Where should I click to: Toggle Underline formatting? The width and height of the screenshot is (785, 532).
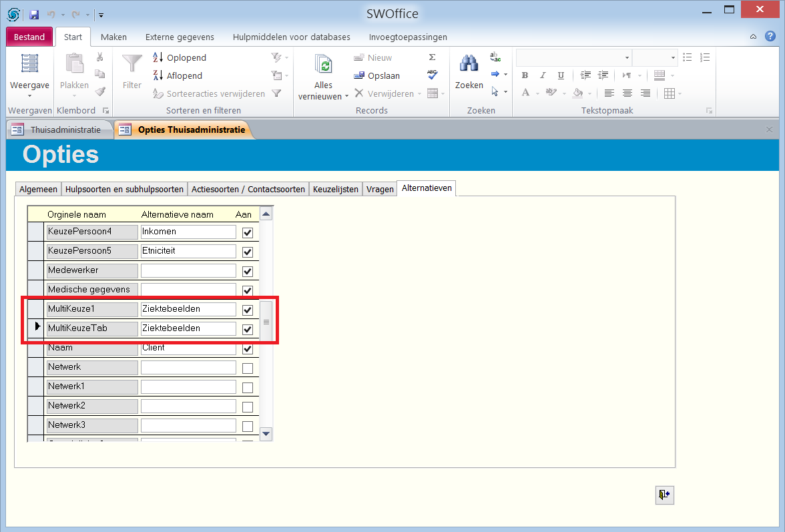tap(561, 75)
